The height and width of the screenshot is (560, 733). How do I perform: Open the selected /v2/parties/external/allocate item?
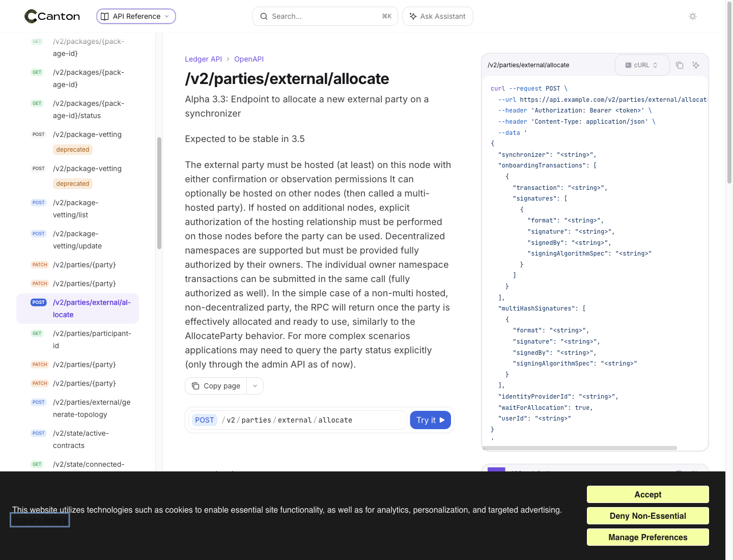click(78, 309)
